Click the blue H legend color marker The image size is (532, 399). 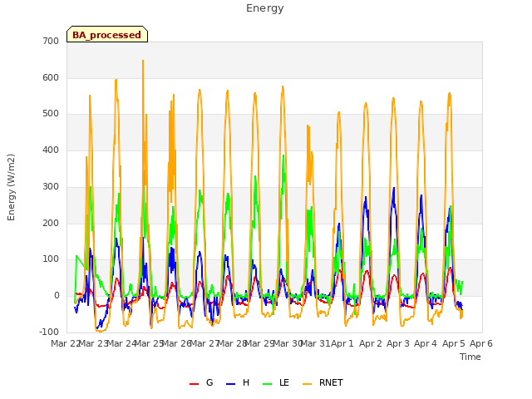(231, 384)
